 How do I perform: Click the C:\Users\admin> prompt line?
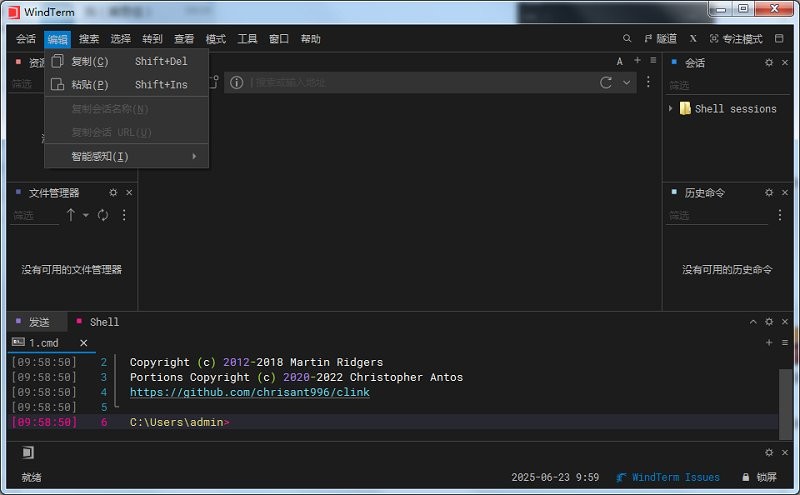click(179, 422)
